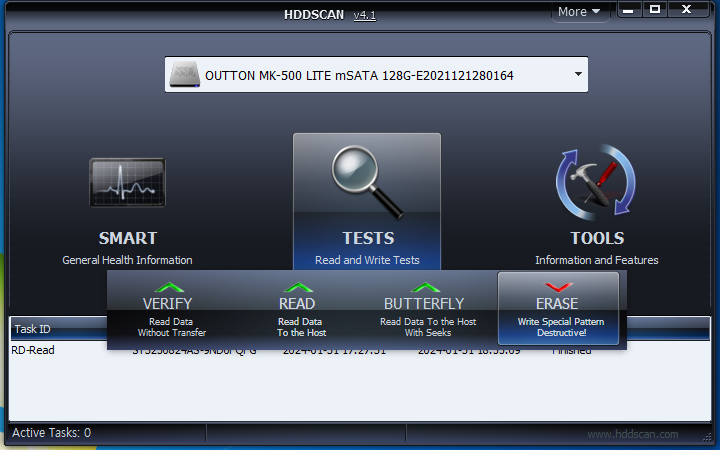Screen dimensions: 720x450
Task: Minimize the HDDSCAN window
Action: [x=629, y=10]
